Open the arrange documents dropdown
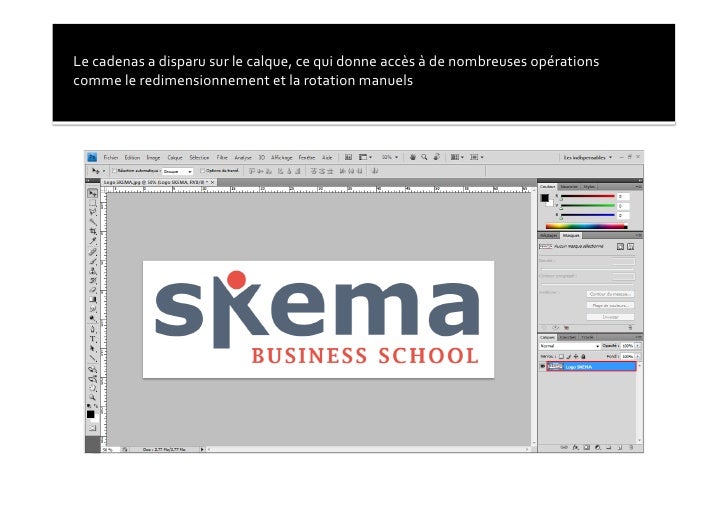 pos(457,157)
